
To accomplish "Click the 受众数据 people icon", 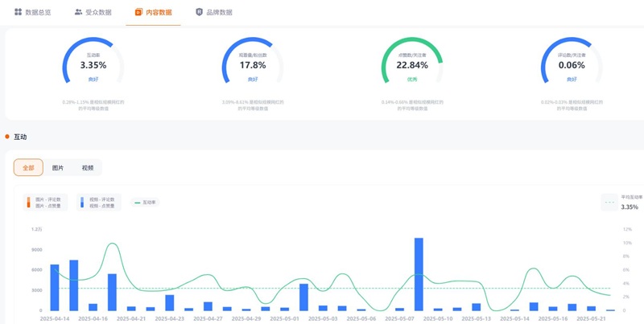I will tap(78, 12).
